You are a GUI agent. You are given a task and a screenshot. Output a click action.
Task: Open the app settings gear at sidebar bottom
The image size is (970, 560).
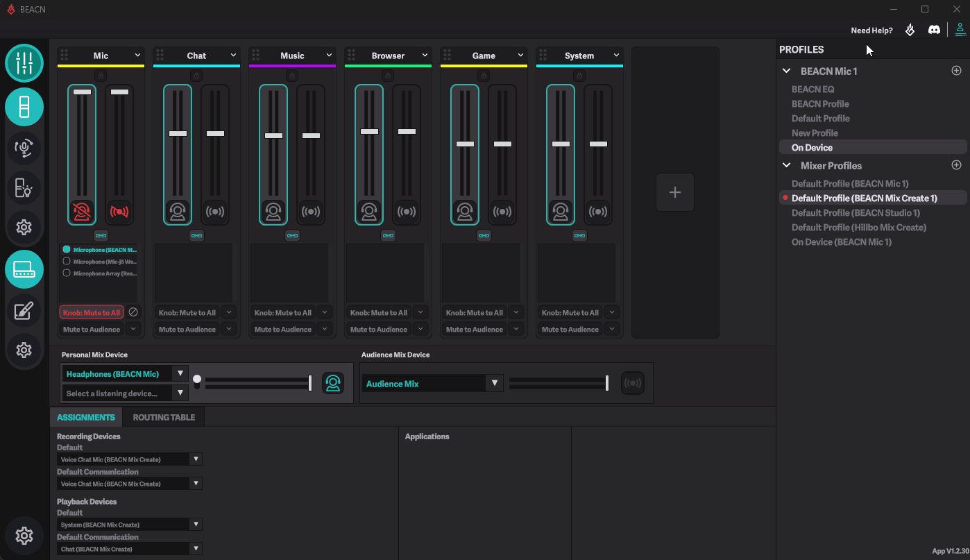pyautogui.click(x=24, y=536)
